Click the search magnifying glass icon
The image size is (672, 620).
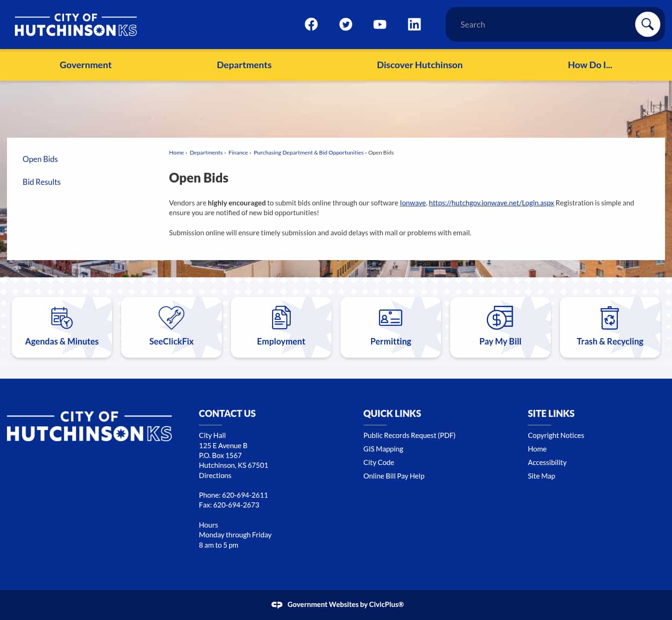click(x=647, y=24)
